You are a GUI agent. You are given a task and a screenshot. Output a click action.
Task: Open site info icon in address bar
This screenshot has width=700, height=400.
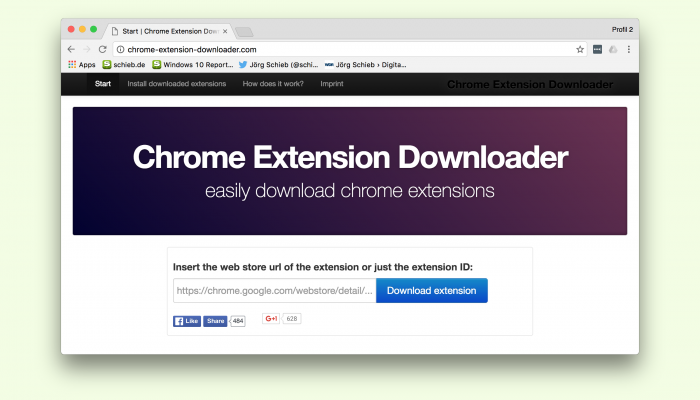121,50
